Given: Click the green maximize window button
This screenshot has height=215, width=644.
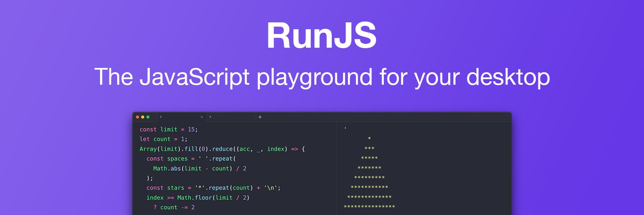Looking at the screenshot, I should (x=148, y=117).
